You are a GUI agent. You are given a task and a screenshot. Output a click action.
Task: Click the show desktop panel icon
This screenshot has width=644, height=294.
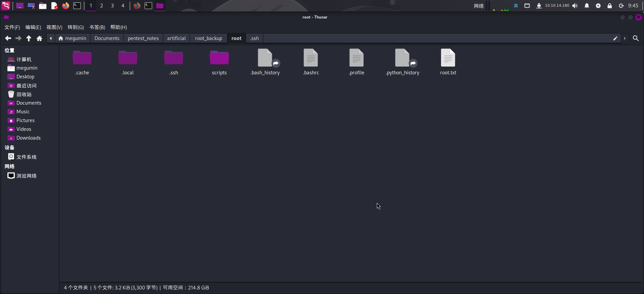20,6
